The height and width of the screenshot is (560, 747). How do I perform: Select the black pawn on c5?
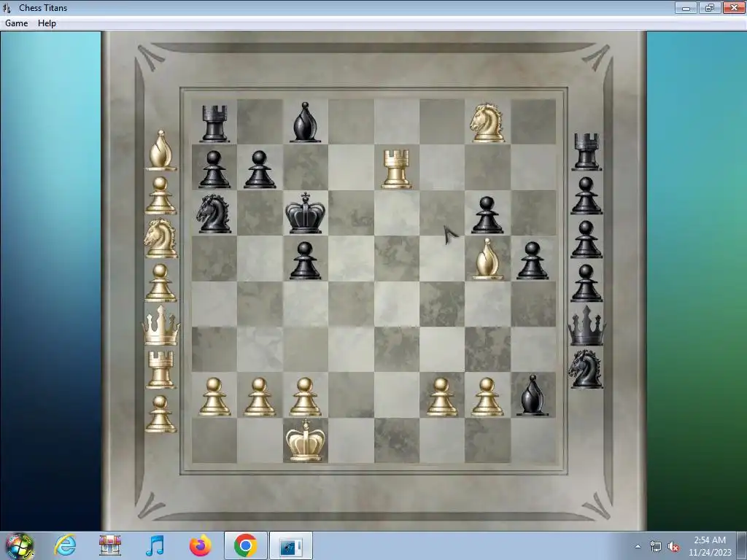(305, 260)
